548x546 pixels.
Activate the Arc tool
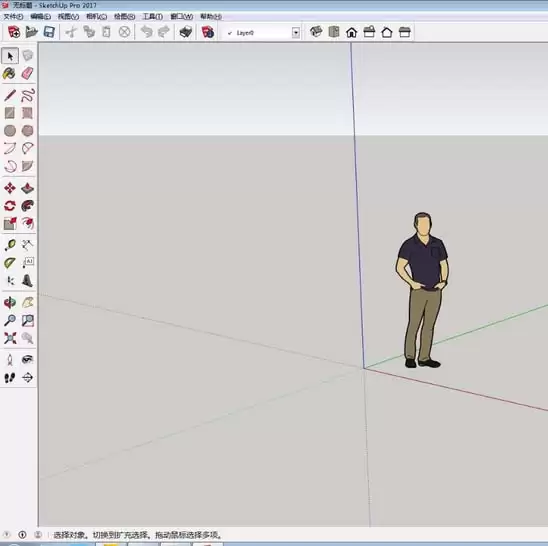click(10, 148)
